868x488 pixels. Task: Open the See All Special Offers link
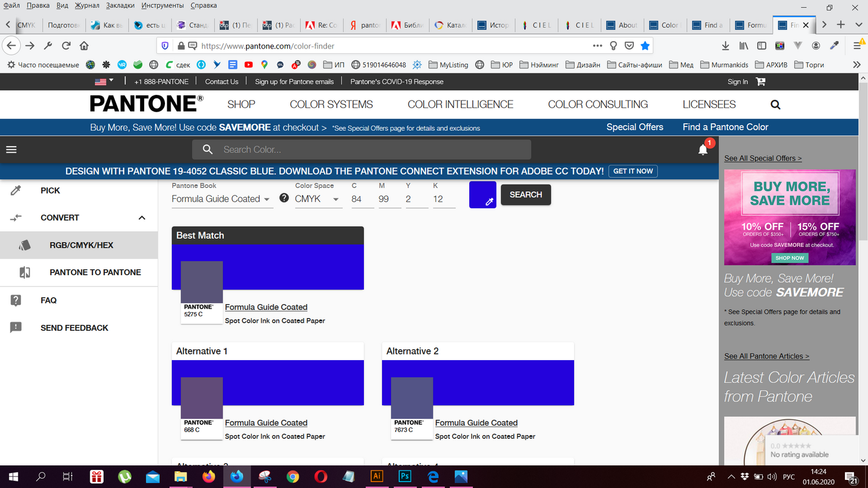(x=763, y=158)
